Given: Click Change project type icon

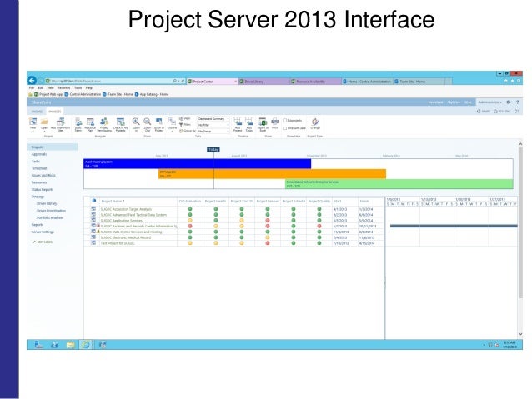Looking at the screenshot, I should 315,123.
